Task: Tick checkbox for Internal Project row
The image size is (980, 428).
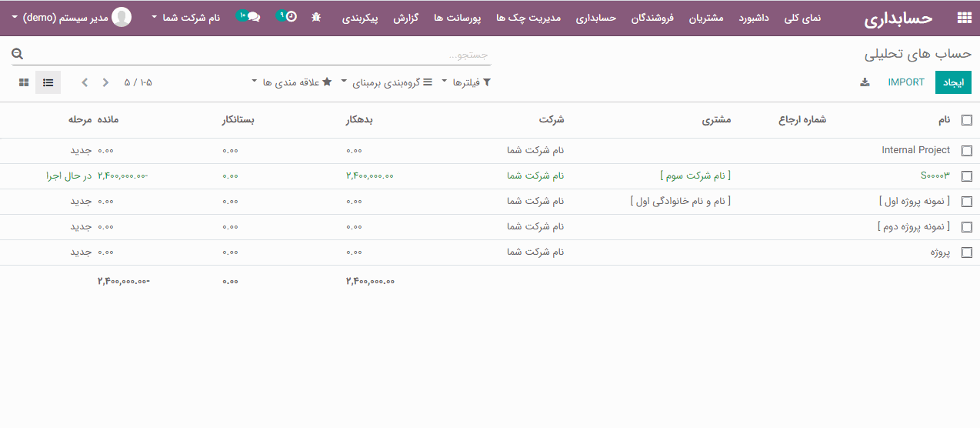Action: click(x=967, y=151)
